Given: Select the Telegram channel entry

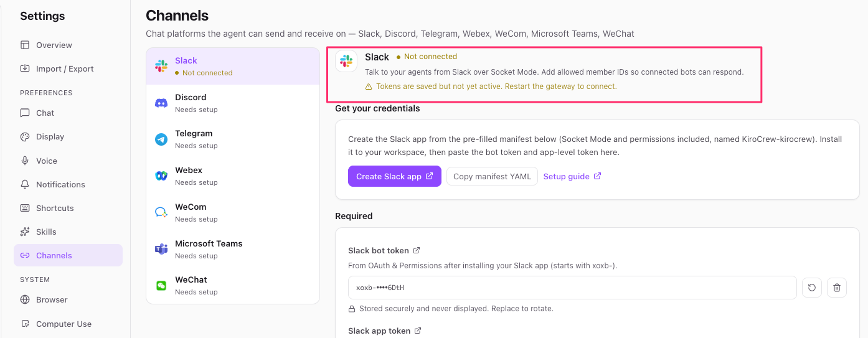Looking at the screenshot, I should (233, 139).
